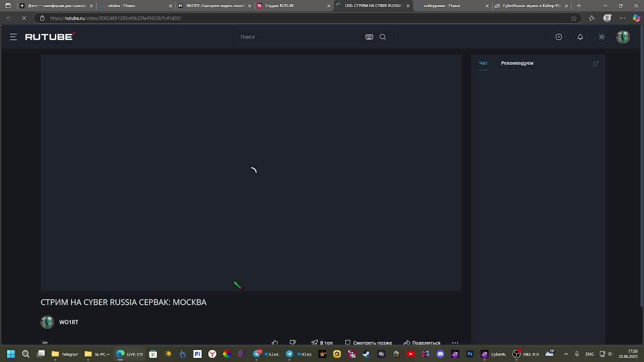Open the more options ellipsis below video
Image resolution: width=644 pixels, height=362 pixels.
(x=455, y=343)
